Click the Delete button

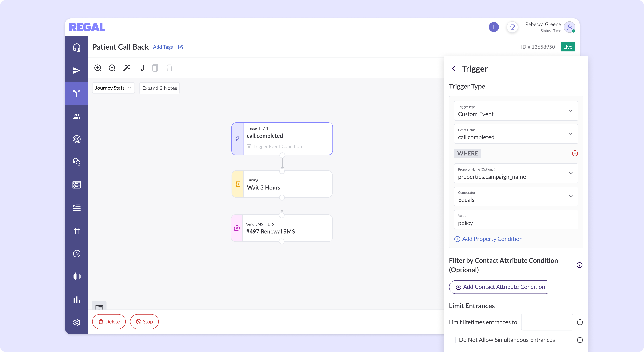tap(109, 322)
